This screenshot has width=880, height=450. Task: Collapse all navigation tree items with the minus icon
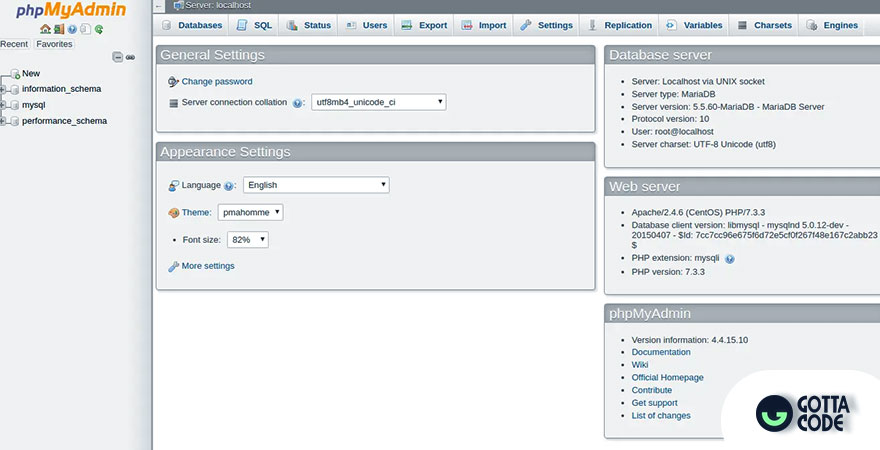[117, 57]
